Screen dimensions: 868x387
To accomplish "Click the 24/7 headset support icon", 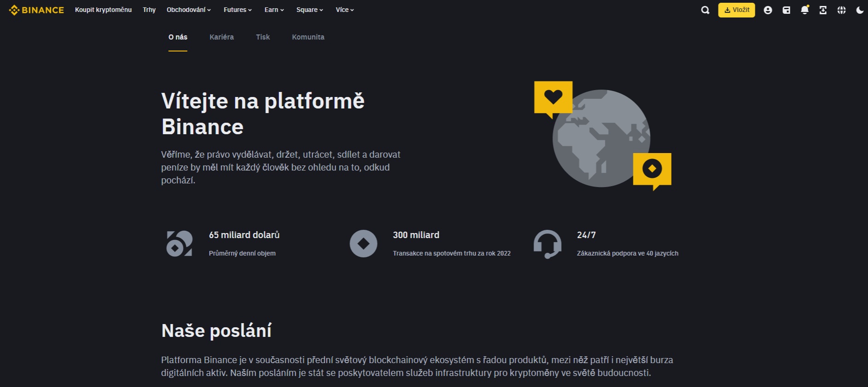I will tap(547, 244).
